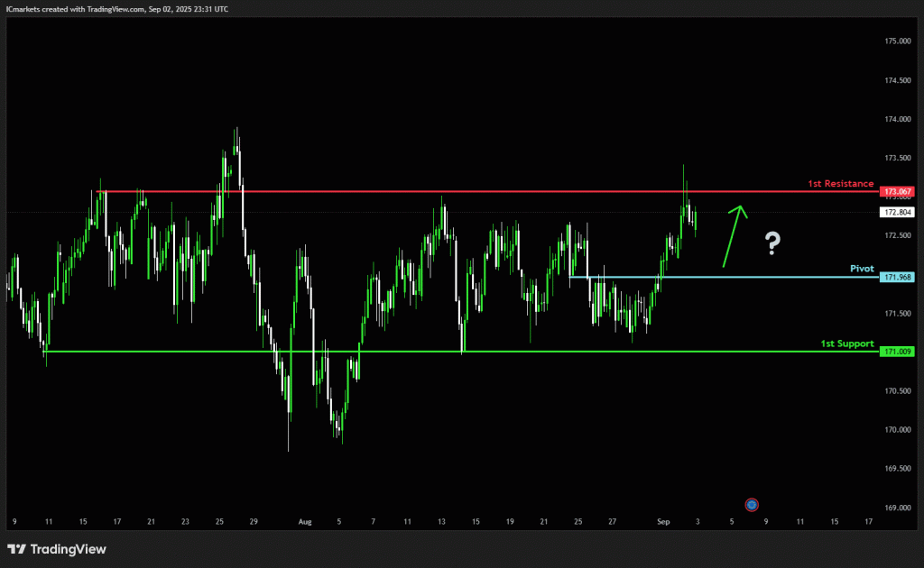Click the Sep label on time axis
The height and width of the screenshot is (568, 924).
[x=663, y=521]
